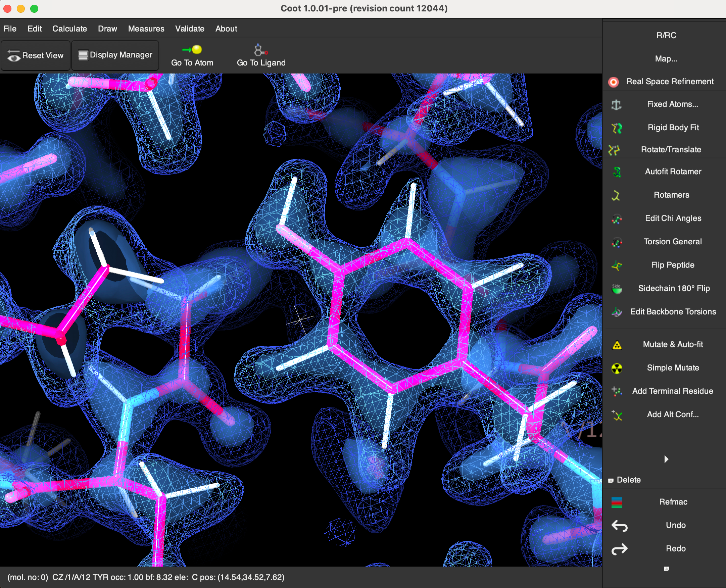The image size is (726, 588).
Task: Click the Flip Peptide icon
Action: pos(617,265)
